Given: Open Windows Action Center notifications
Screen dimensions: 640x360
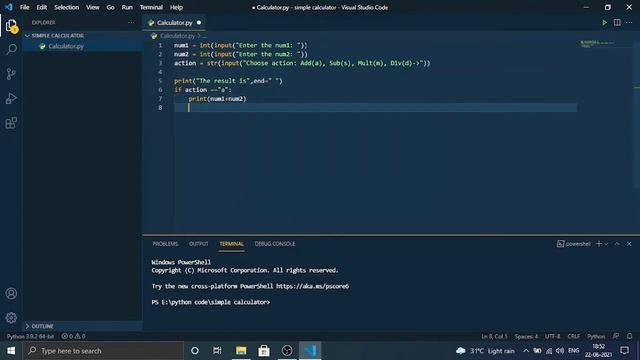Looking at the screenshot, I should tap(624, 351).
